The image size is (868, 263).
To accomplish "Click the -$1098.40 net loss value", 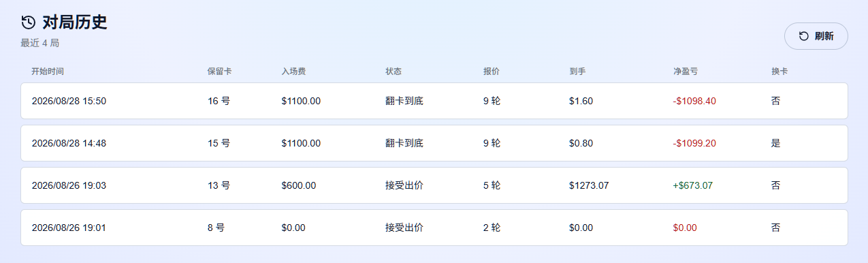I will pyautogui.click(x=694, y=101).
